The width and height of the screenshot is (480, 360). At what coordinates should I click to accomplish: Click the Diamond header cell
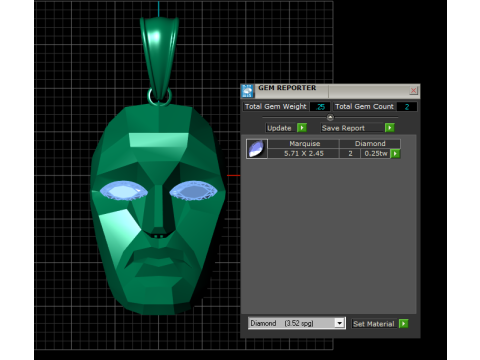[370, 144]
